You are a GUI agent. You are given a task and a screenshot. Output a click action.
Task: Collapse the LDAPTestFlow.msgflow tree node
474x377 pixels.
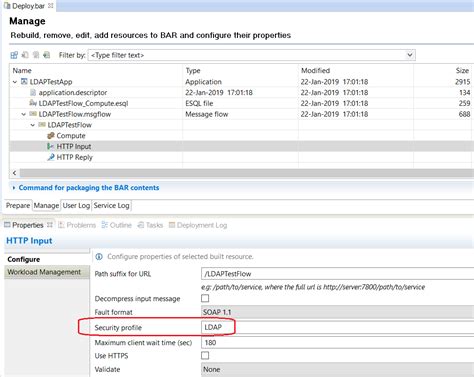tap(23, 114)
